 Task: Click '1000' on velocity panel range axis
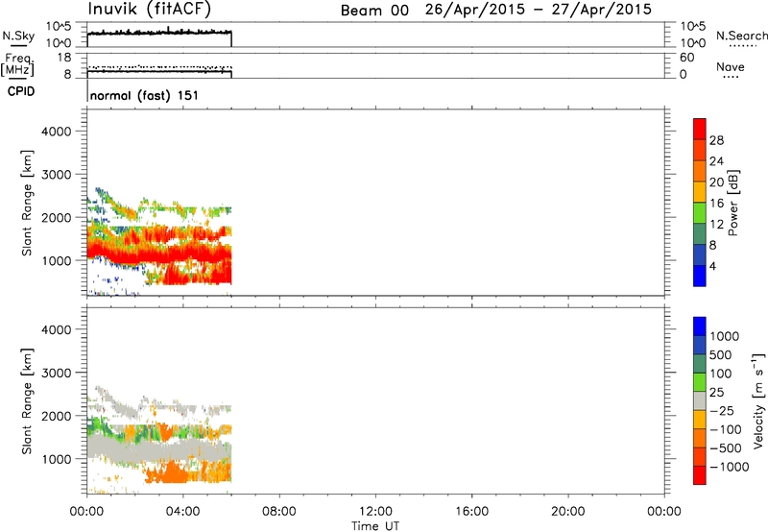(56, 459)
